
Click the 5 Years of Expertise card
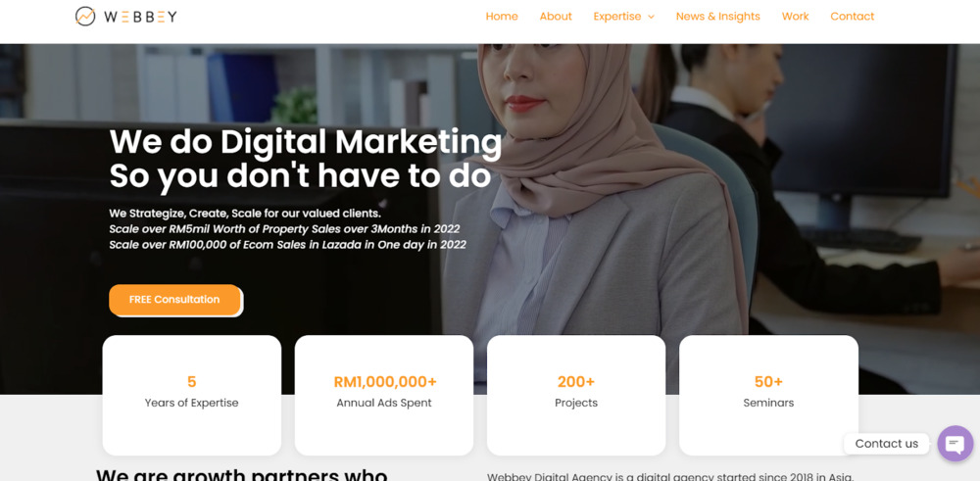point(192,395)
